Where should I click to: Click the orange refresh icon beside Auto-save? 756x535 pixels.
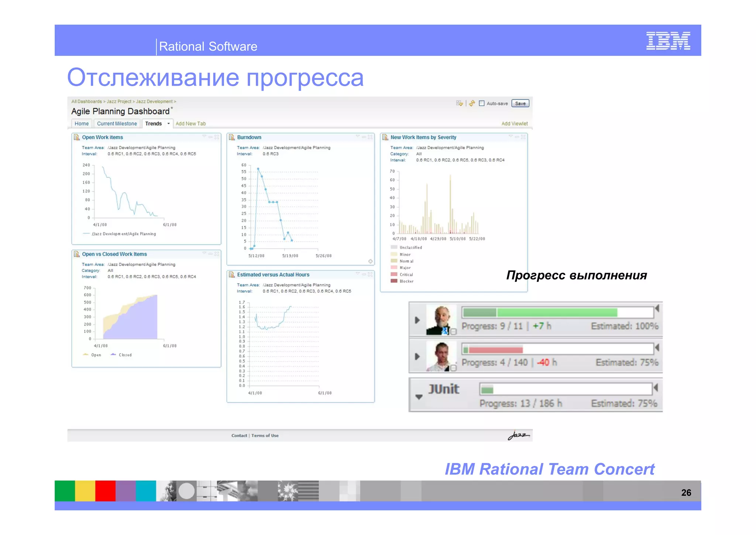click(472, 103)
